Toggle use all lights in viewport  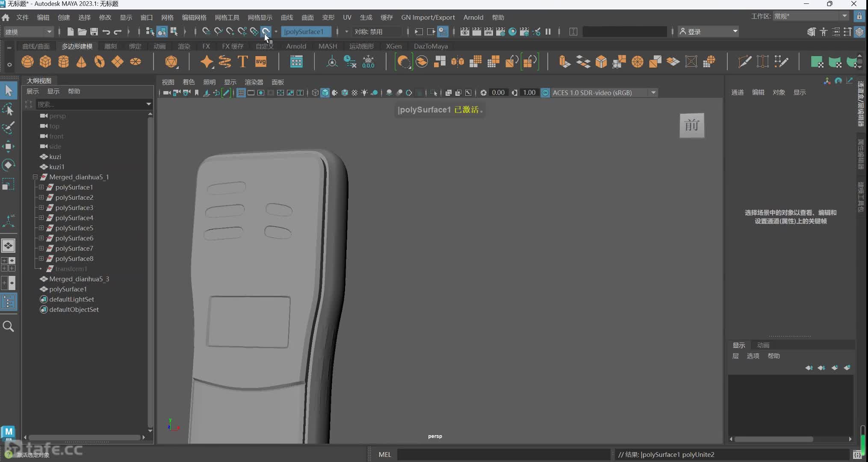364,93
